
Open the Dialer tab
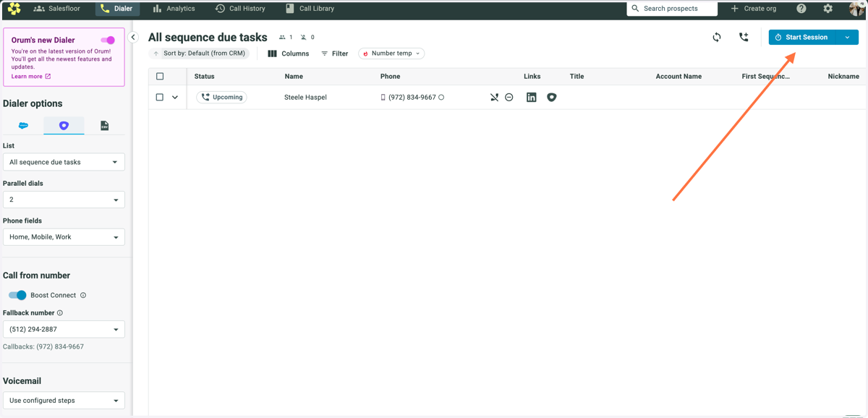(116, 9)
